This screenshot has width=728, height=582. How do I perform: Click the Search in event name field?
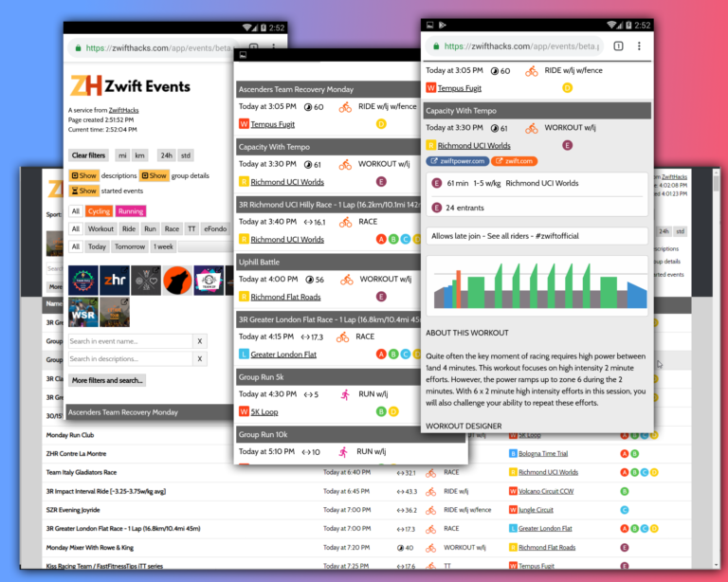point(131,341)
